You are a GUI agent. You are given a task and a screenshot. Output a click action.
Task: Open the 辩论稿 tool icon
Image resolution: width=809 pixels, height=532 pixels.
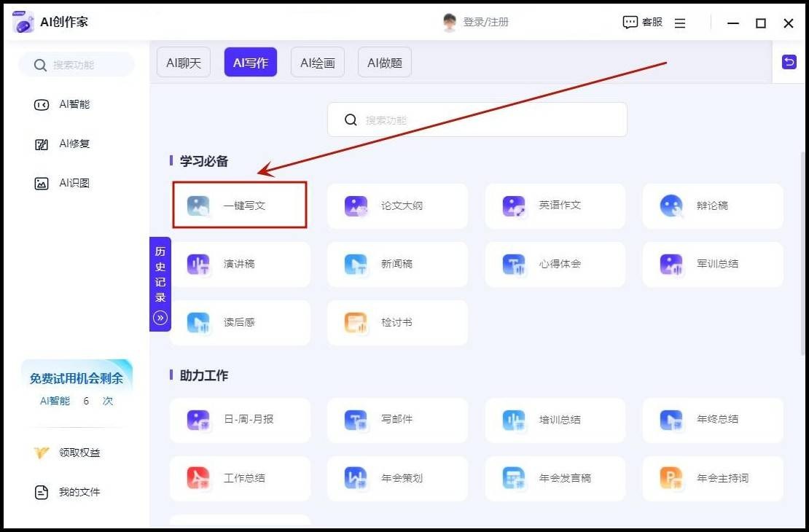[x=671, y=206]
